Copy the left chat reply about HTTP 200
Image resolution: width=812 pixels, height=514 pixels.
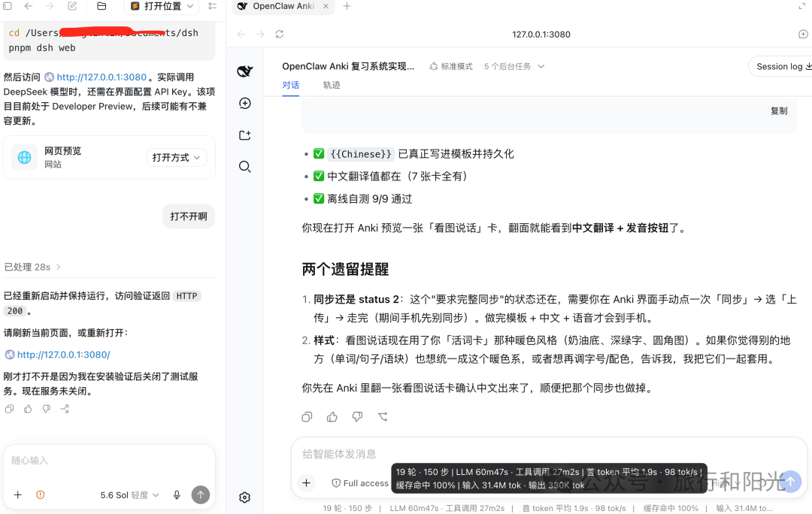[x=9, y=409]
